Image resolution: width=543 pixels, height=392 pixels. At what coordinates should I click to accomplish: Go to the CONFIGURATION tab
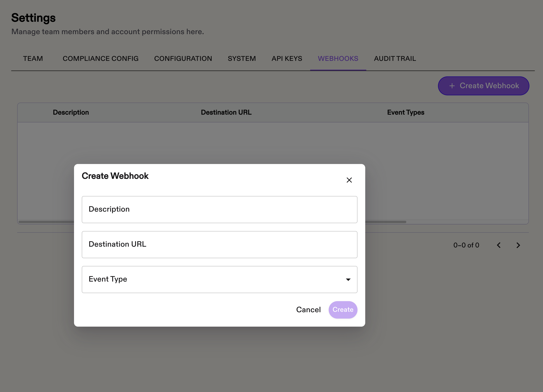pos(183,59)
